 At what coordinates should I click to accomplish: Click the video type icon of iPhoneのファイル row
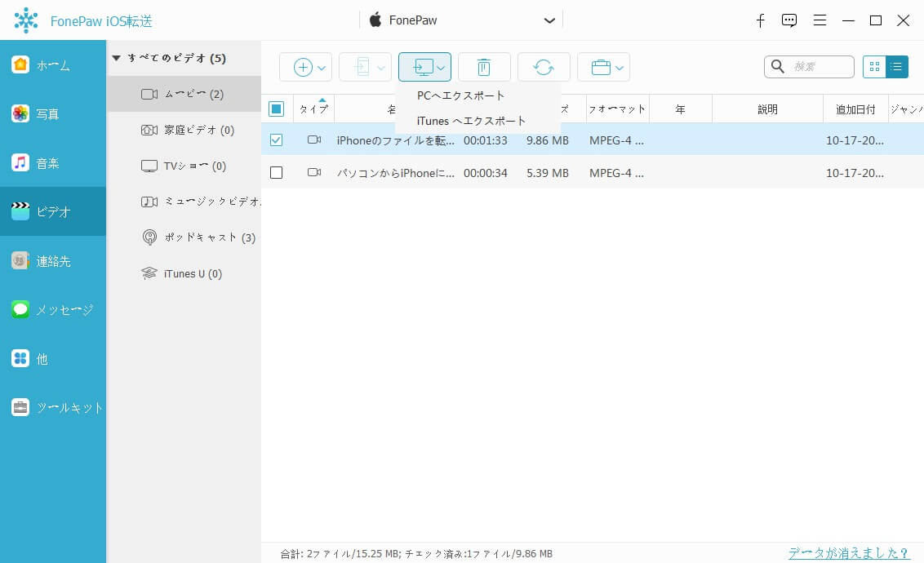314,140
